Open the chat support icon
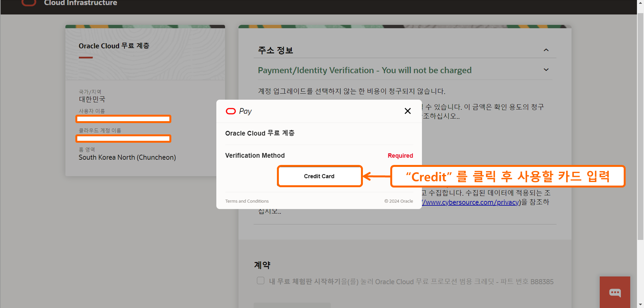This screenshot has width=644, height=308. point(615,292)
